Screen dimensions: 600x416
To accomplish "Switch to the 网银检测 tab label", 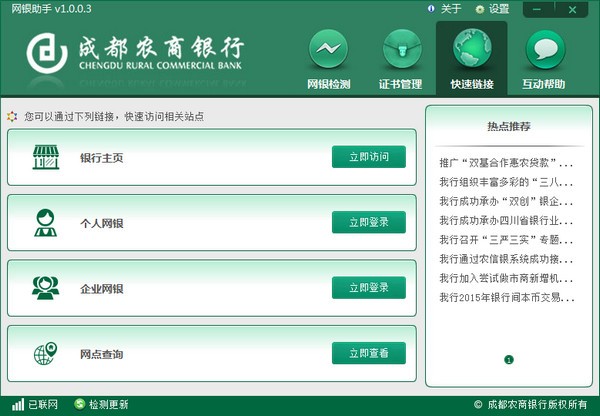I will [x=329, y=84].
